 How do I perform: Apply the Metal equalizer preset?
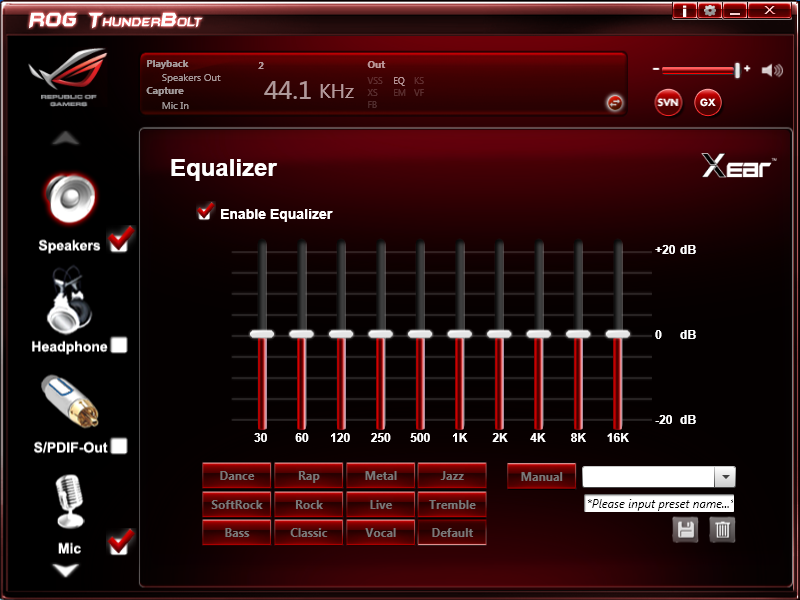[x=381, y=476]
